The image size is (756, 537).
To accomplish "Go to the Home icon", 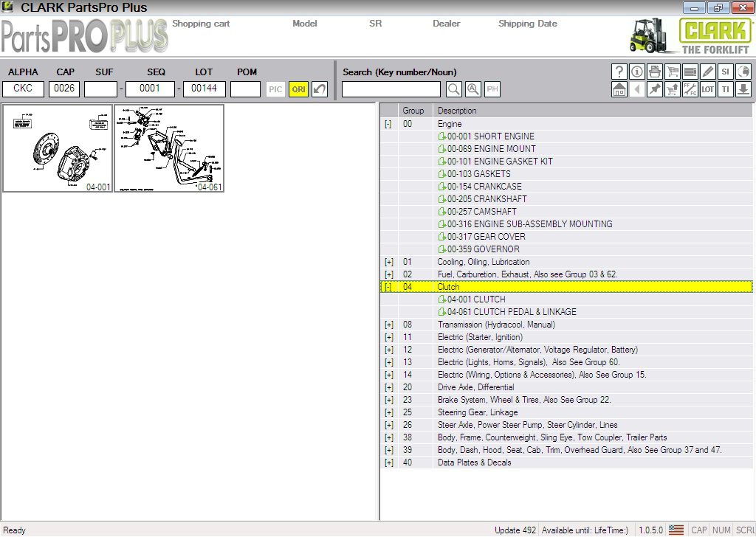I will tap(619, 89).
